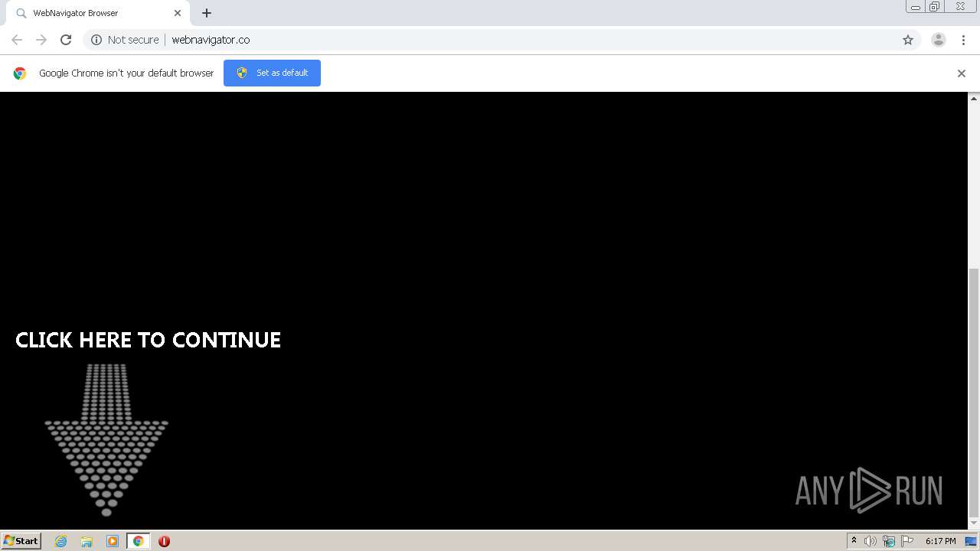980x551 pixels.
Task: Open the Windows Start menu
Action: point(21,540)
